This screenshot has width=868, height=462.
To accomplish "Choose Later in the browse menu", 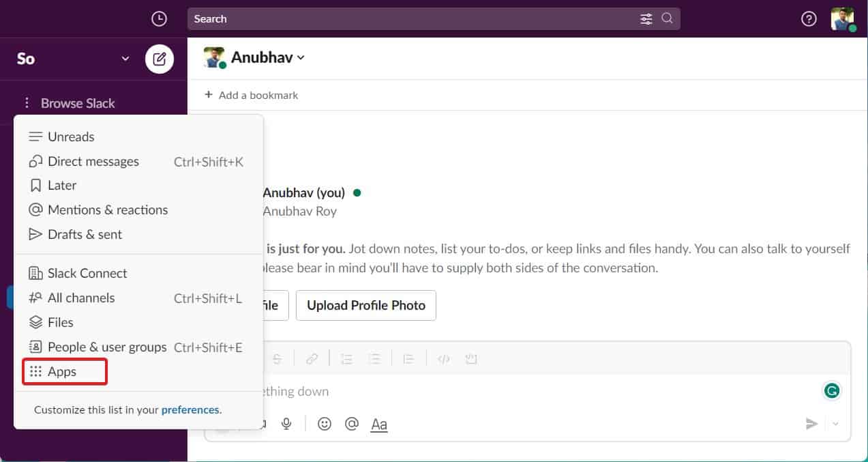I will pos(138,185).
